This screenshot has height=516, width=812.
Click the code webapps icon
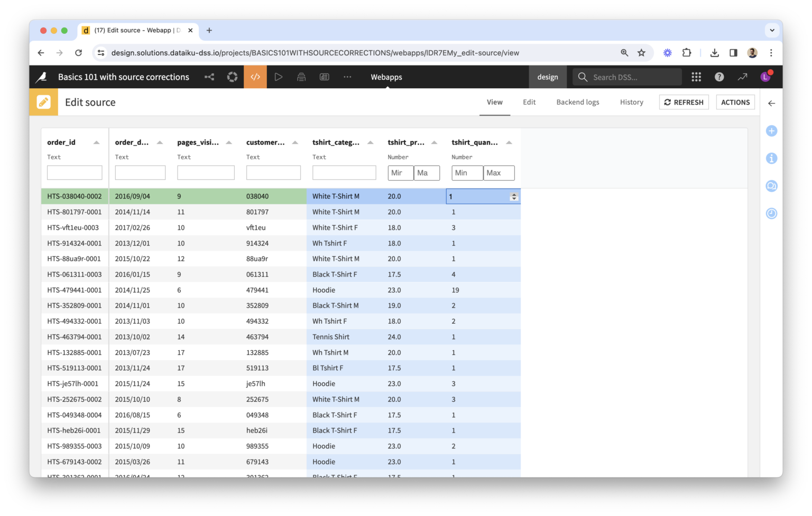pyautogui.click(x=255, y=77)
